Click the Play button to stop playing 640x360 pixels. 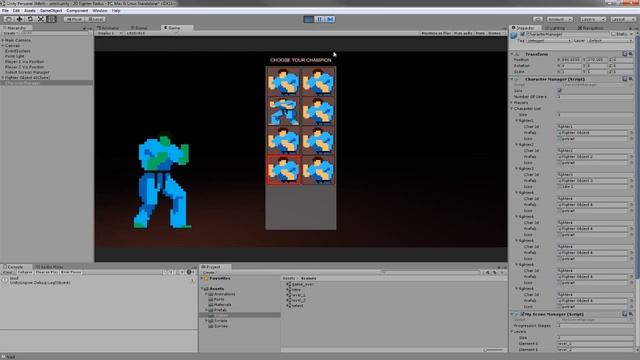(309, 19)
